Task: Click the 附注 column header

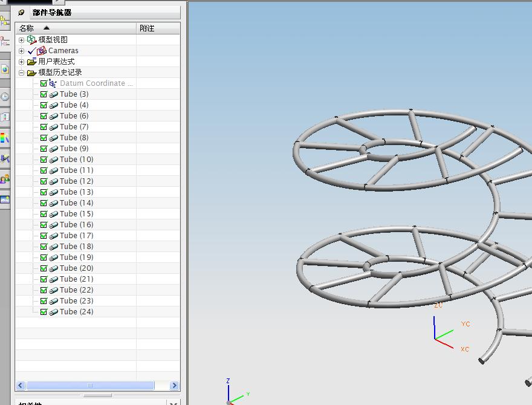Action: click(158, 28)
